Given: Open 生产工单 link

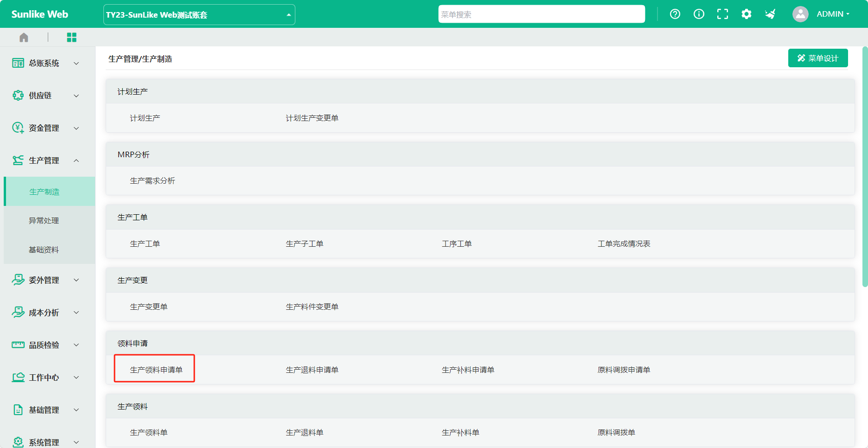Looking at the screenshot, I should pyautogui.click(x=145, y=243).
